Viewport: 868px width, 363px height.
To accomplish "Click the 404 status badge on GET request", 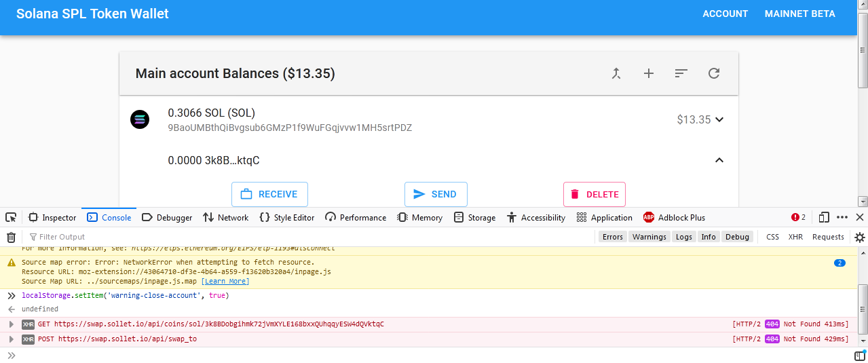I will 772,324.
